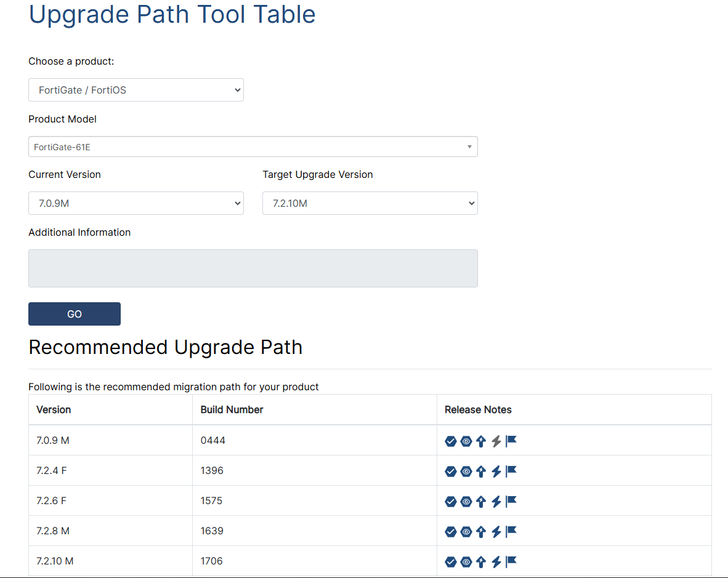Click the up-arrow icon in the 7.2.4 F row
This screenshot has height=578, width=728.
point(481,472)
